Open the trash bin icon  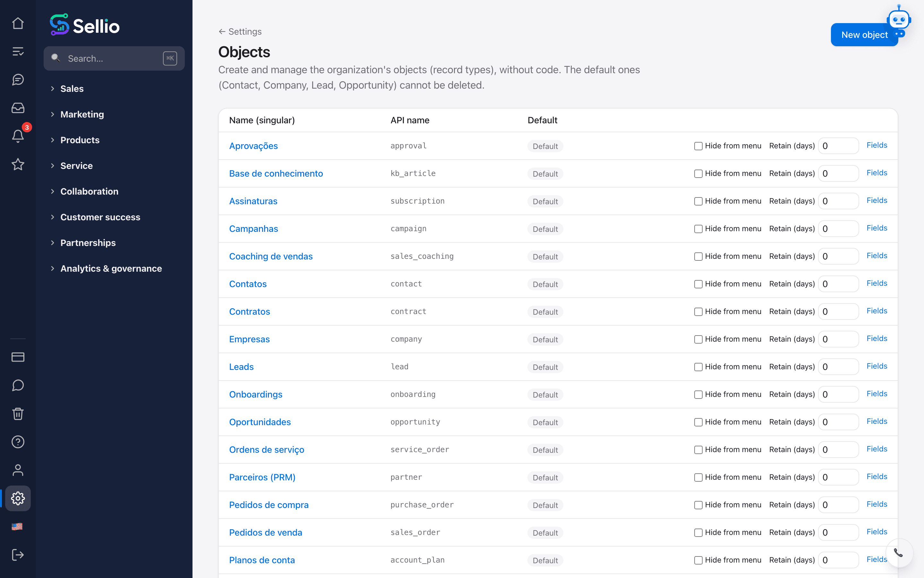tap(18, 414)
